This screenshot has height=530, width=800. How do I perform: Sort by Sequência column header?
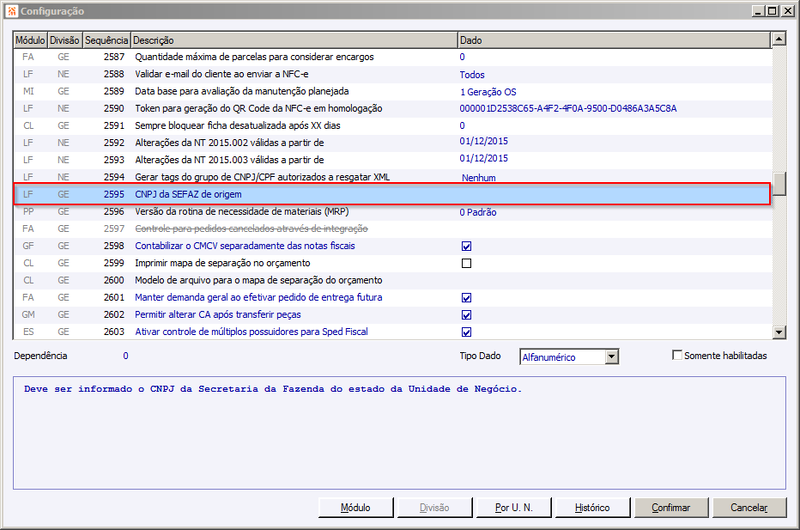coord(106,40)
